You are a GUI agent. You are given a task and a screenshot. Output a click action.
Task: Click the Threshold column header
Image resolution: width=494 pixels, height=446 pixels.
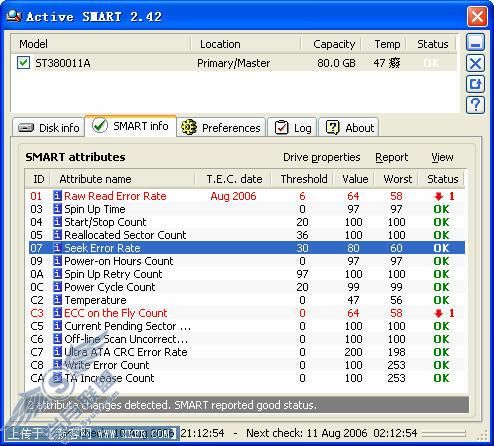pyautogui.click(x=303, y=179)
